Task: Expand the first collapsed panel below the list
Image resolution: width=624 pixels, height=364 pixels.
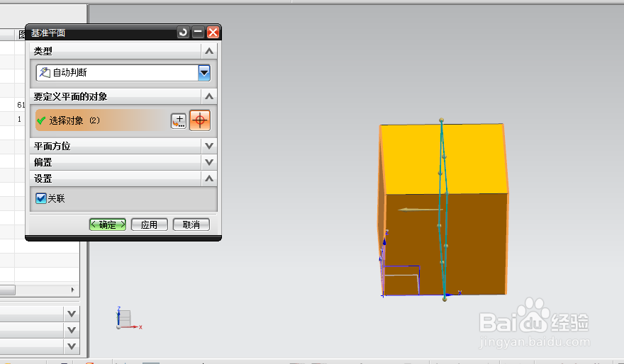Action: tap(72, 314)
